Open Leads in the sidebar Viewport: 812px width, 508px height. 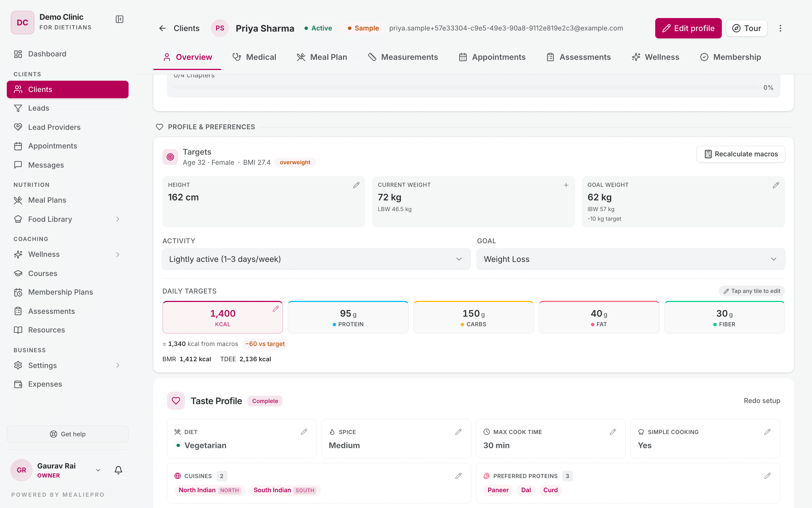(67, 108)
